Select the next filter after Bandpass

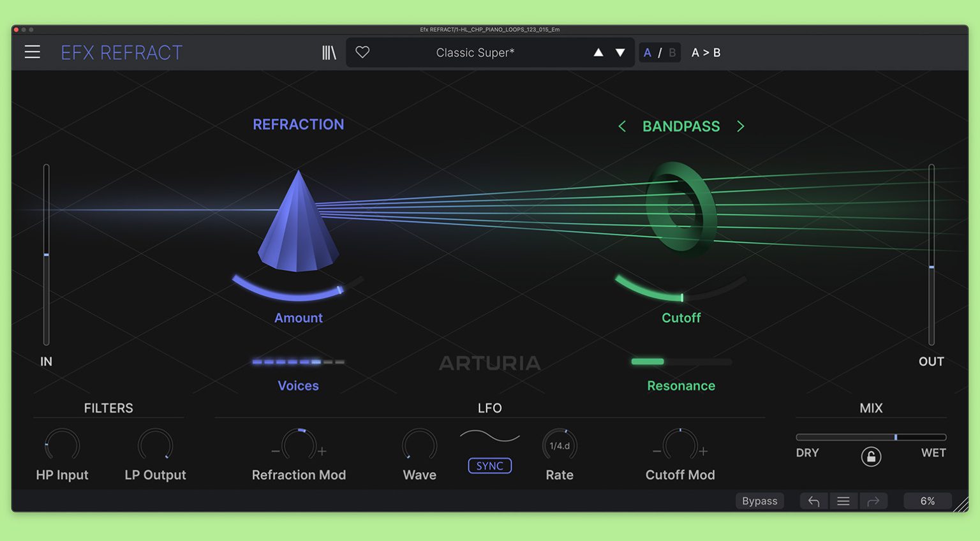pyautogui.click(x=741, y=126)
